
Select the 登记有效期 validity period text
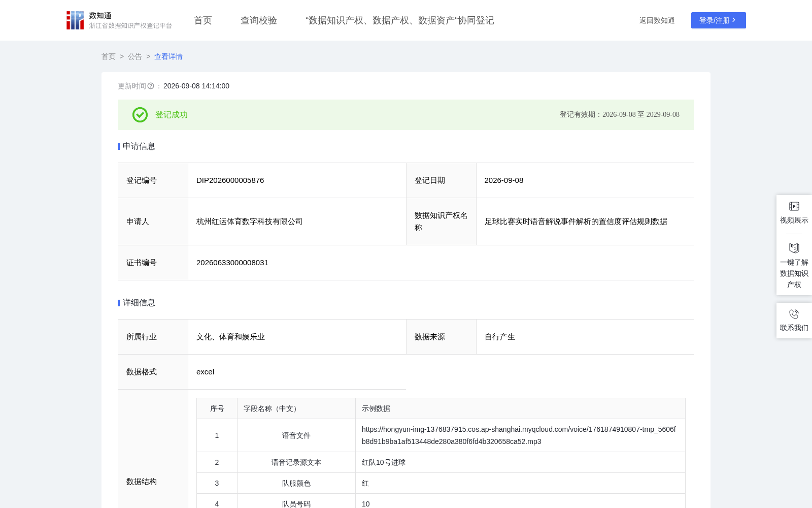click(x=620, y=115)
